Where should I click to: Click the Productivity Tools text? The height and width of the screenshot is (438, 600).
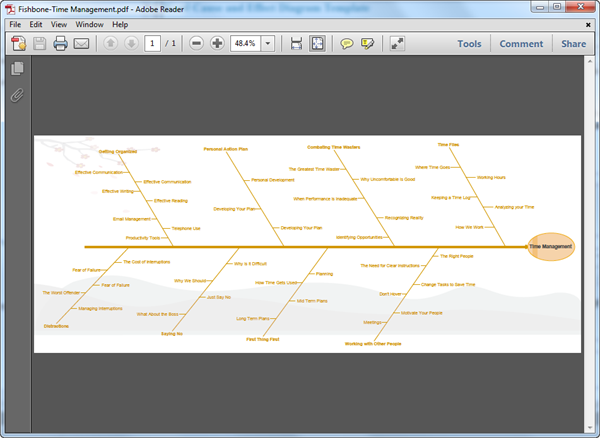(143, 238)
